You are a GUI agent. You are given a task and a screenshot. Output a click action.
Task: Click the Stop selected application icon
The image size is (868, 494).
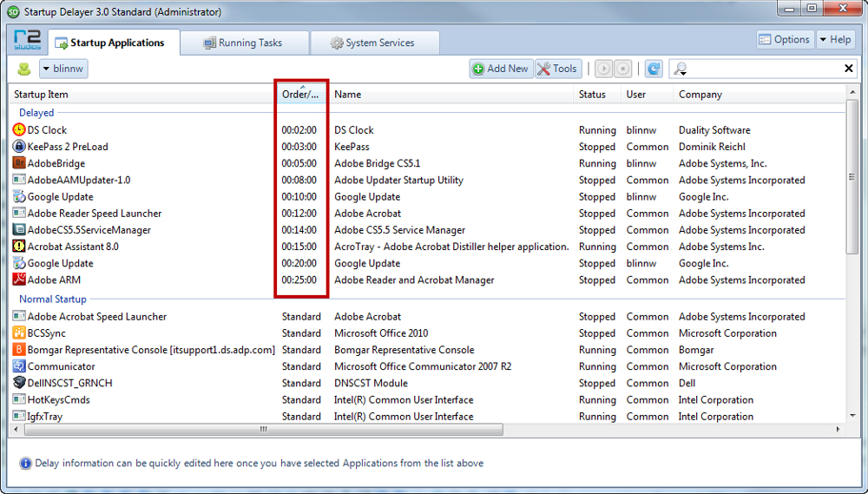click(622, 69)
